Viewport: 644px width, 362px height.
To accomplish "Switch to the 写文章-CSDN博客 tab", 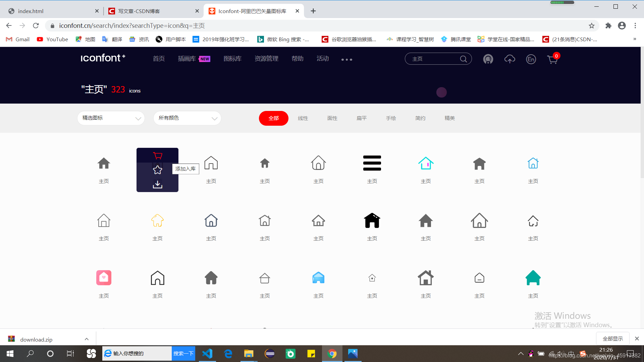I will [139, 11].
